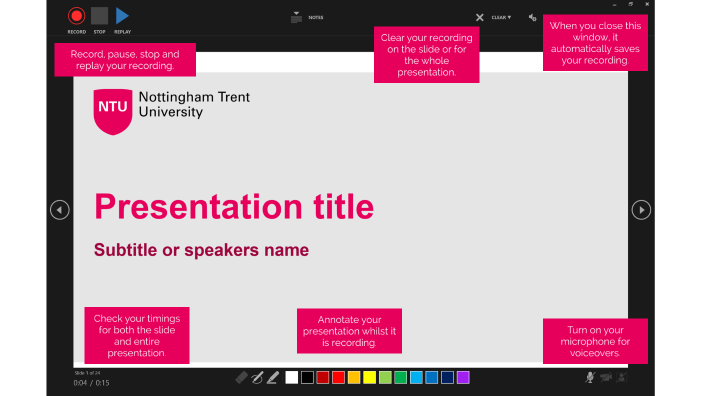Choose the orange ink color
Screen dimensions: 704x396
(354, 378)
